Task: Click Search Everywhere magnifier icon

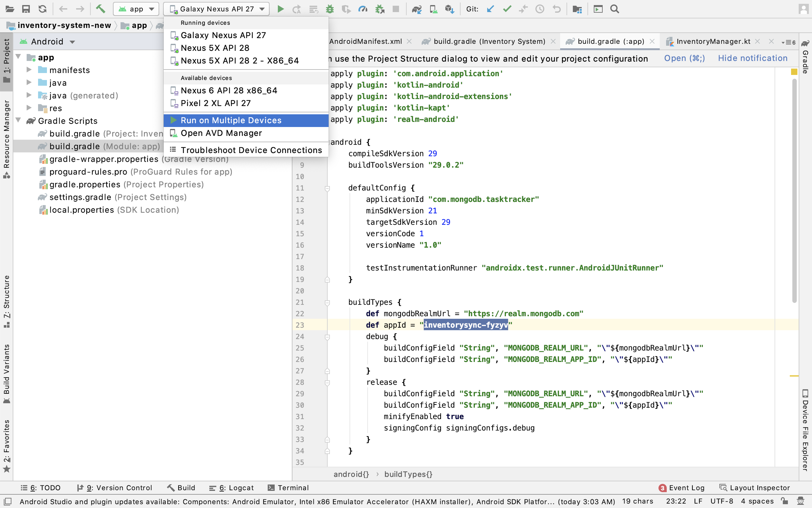Action: 614,9
